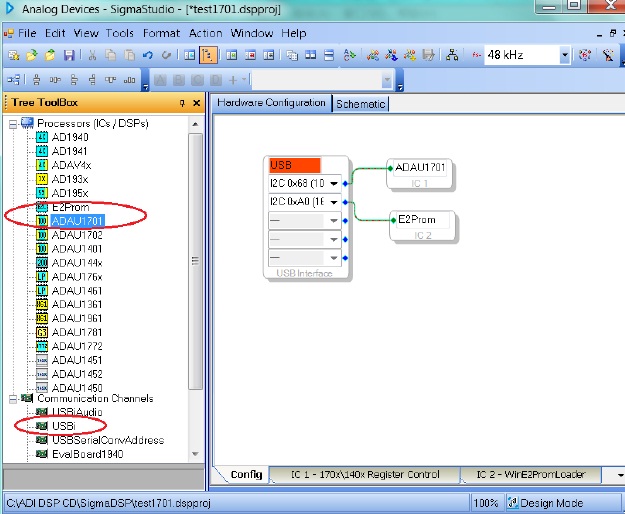
Task: Switch to the Hardware Configuration tab
Action: 271,103
